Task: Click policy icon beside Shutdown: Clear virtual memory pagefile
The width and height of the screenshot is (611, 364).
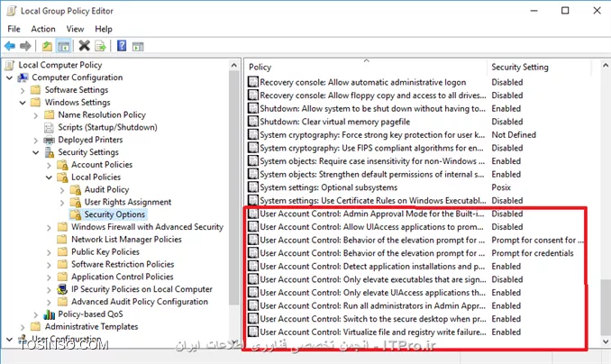Action: click(x=253, y=122)
